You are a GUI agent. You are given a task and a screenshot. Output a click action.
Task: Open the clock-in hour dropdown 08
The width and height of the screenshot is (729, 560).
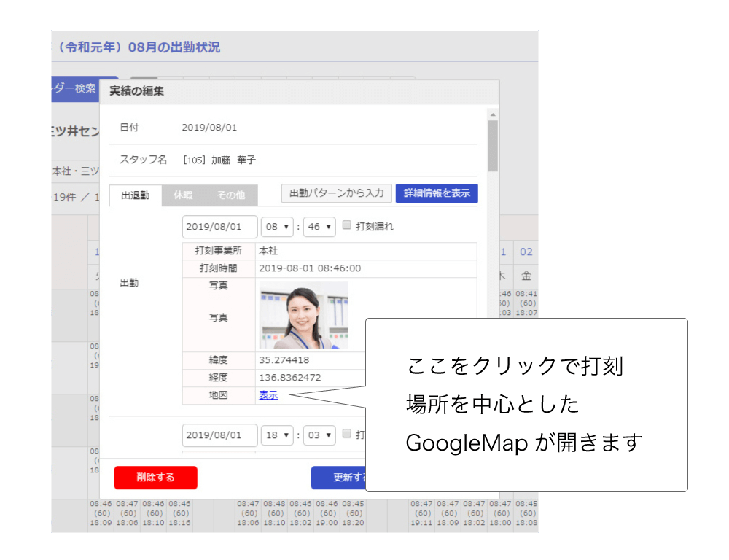277,227
